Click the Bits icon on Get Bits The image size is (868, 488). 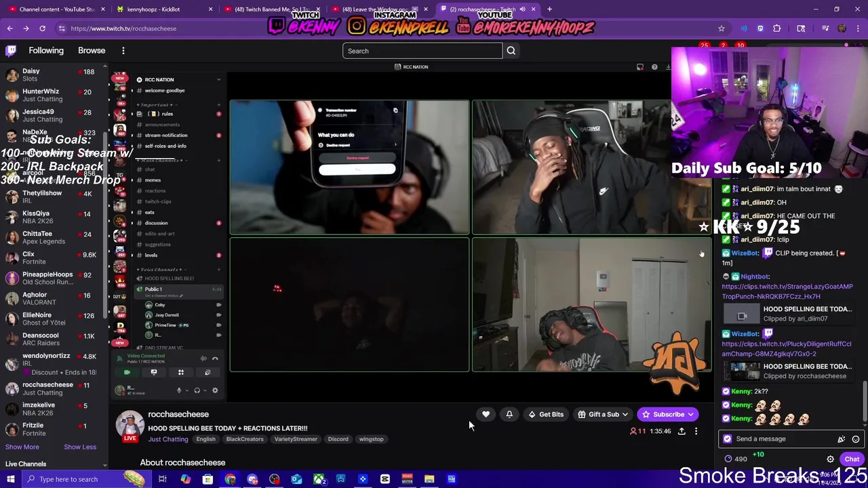coord(532,415)
